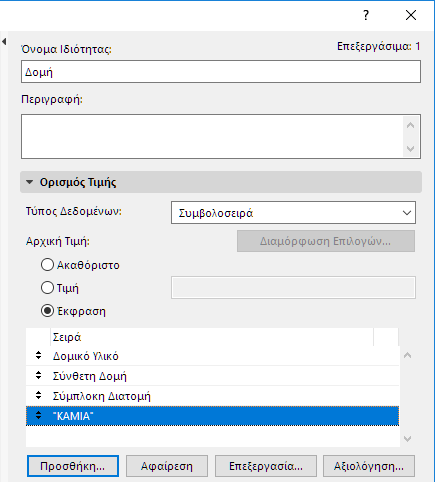Select the Τιμή radio button

tap(47, 288)
